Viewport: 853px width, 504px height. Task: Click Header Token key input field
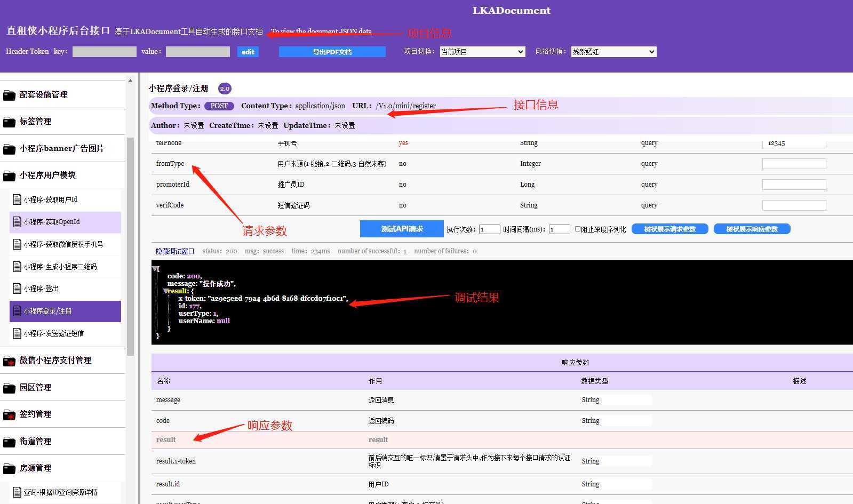pyautogui.click(x=104, y=52)
